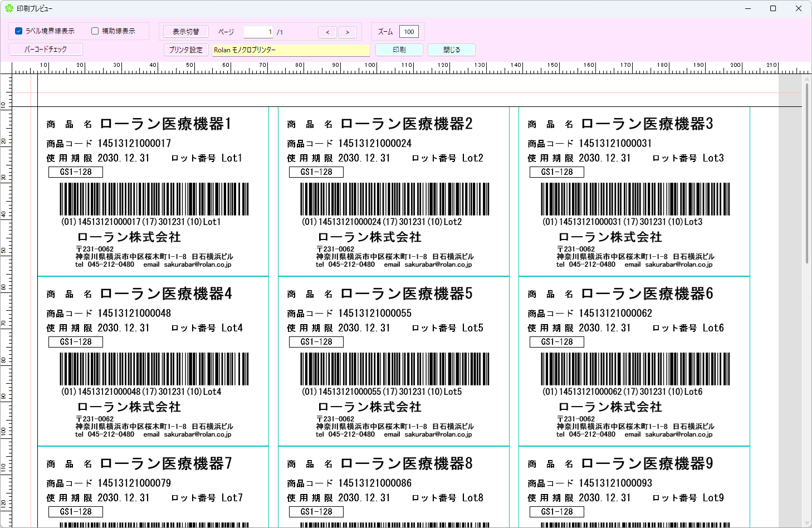Run バーコードチェック to verify barcodes
812x528 pixels.
(45, 49)
